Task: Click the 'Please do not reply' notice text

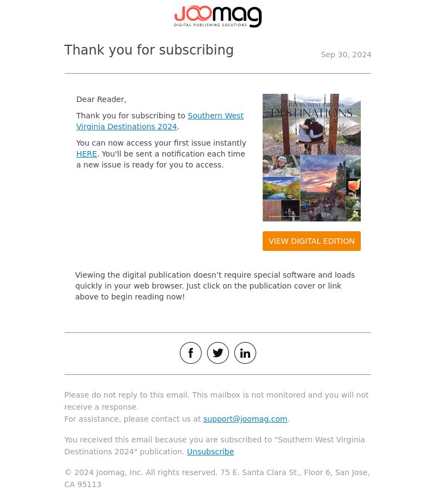Action: click(x=216, y=401)
